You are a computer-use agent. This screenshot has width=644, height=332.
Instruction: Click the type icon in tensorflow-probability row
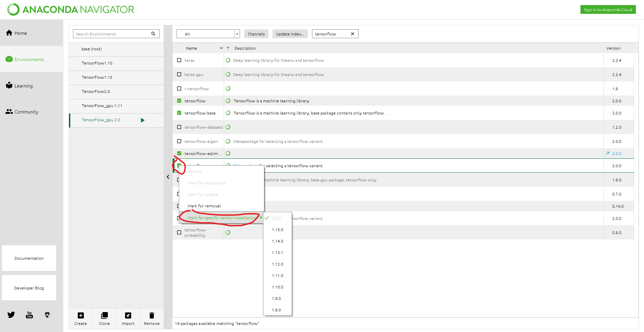(x=228, y=232)
